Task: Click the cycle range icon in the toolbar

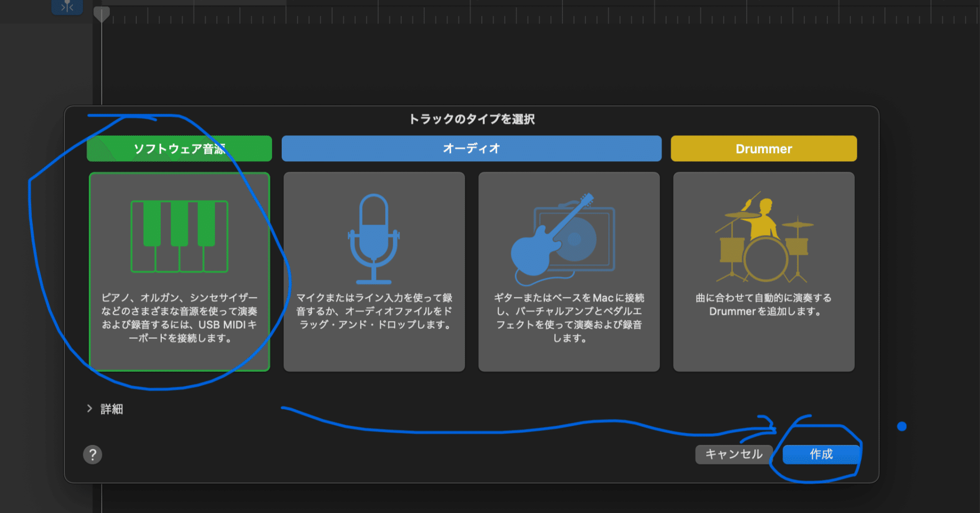Action: click(x=67, y=7)
